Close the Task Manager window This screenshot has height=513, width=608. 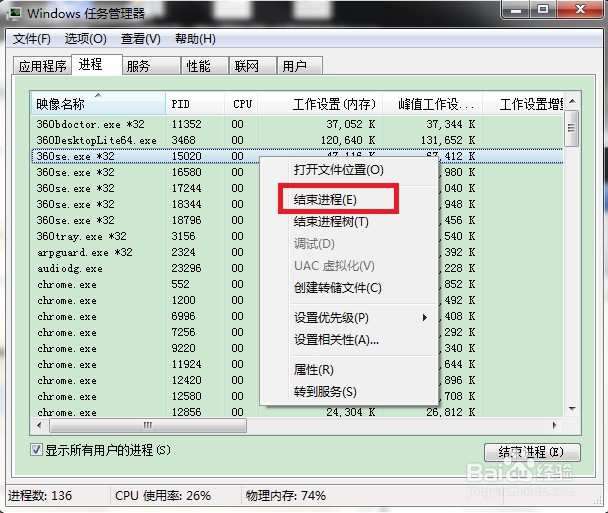pos(580,9)
